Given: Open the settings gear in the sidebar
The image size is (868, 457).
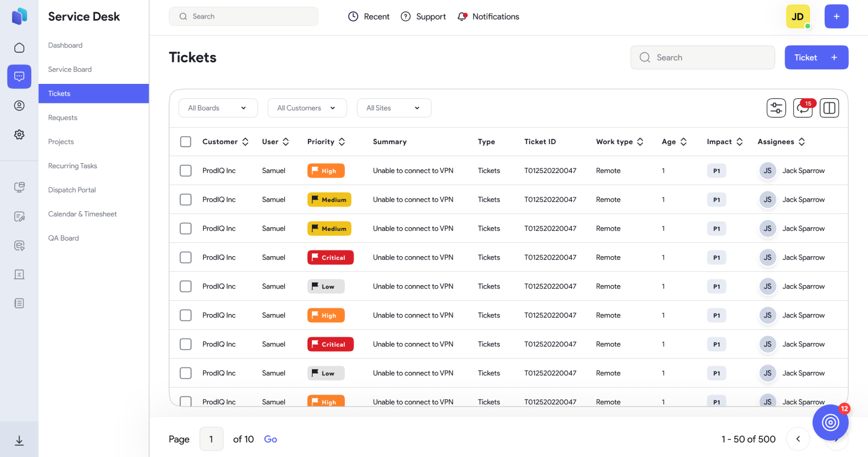Looking at the screenshot, I should point(19,134).
